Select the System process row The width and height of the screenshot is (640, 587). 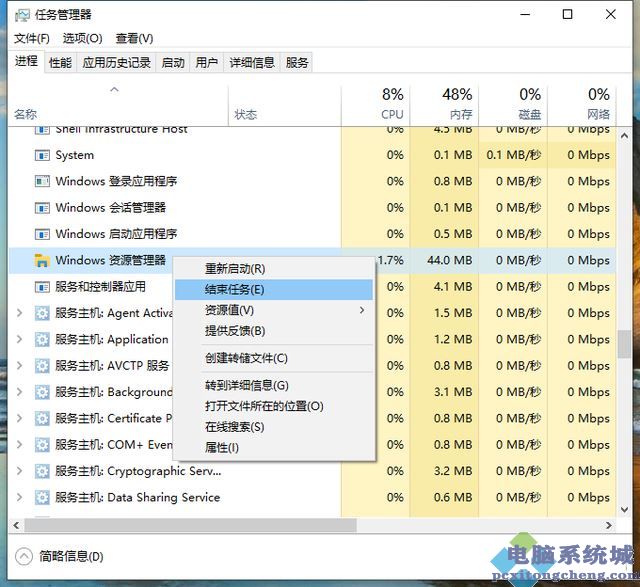click(312, 155)
